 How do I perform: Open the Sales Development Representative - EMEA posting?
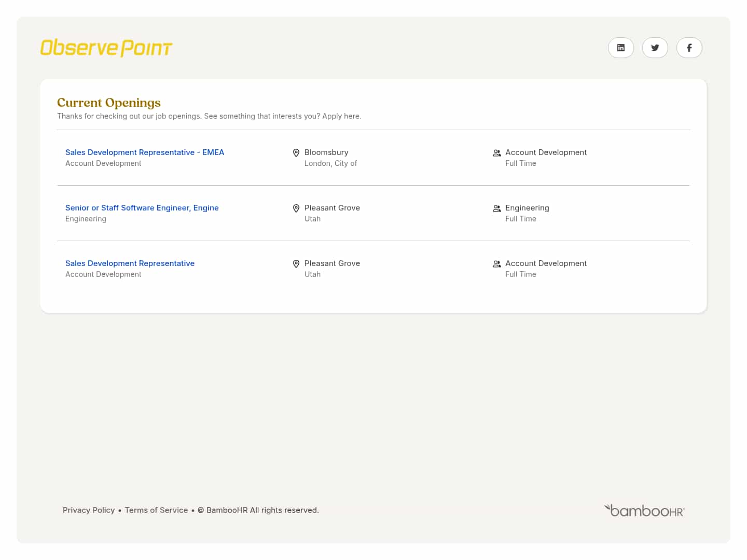(145, 152)
